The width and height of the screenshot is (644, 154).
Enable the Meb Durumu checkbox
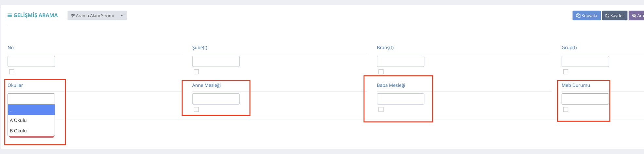point(566,109)
